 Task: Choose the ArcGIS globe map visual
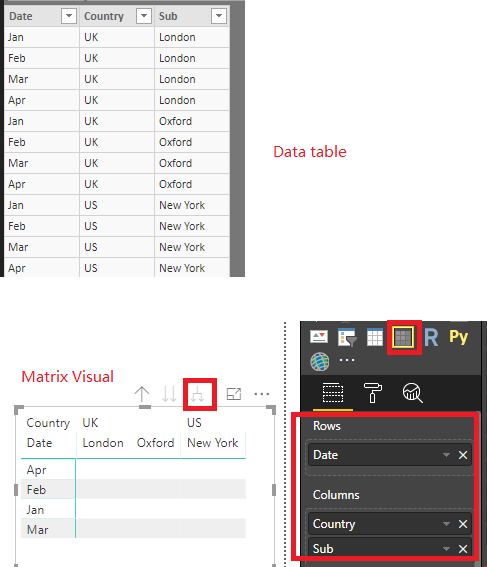tap(320, 362)
